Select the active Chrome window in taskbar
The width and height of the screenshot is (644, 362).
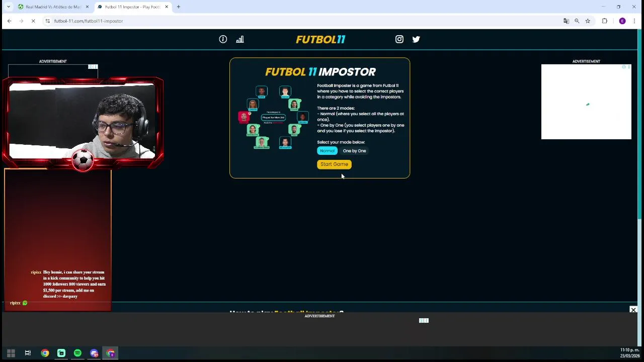coord(111,353)
